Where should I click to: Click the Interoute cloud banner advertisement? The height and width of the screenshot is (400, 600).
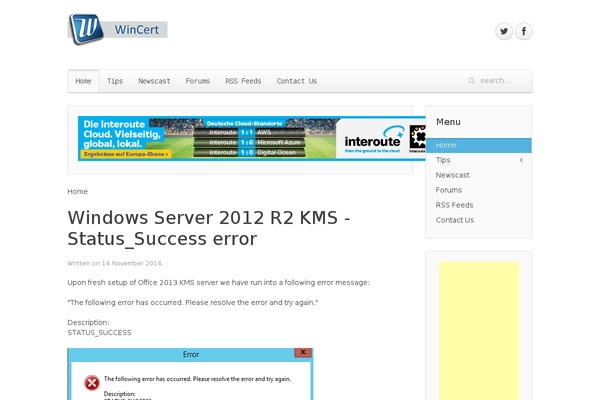pyautogui.click(x=252, y=138)
